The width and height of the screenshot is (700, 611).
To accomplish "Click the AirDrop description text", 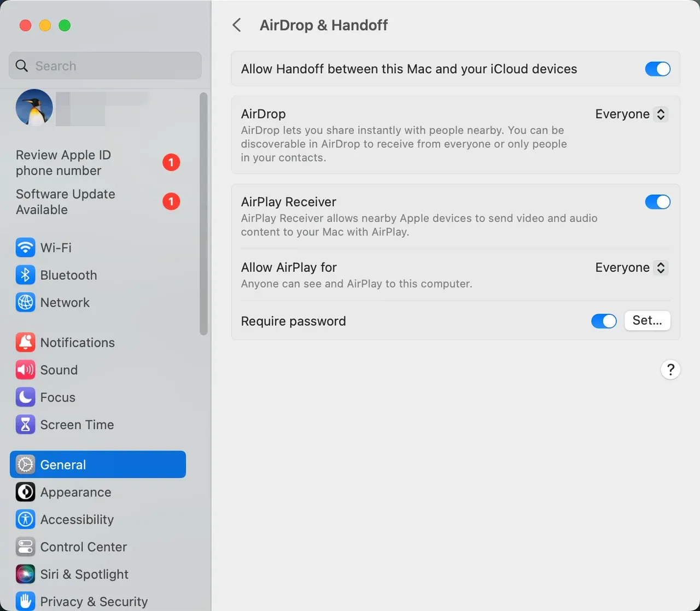I will click(x=404, y=144).
